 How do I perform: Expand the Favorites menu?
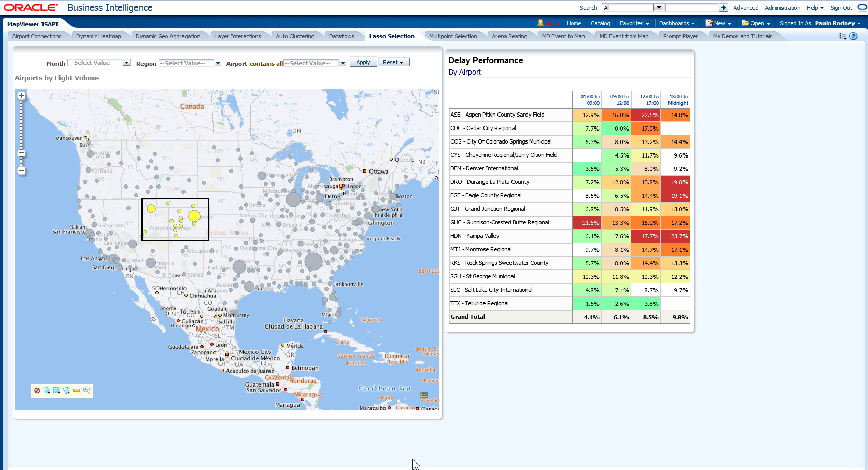(x=634, y=23)
